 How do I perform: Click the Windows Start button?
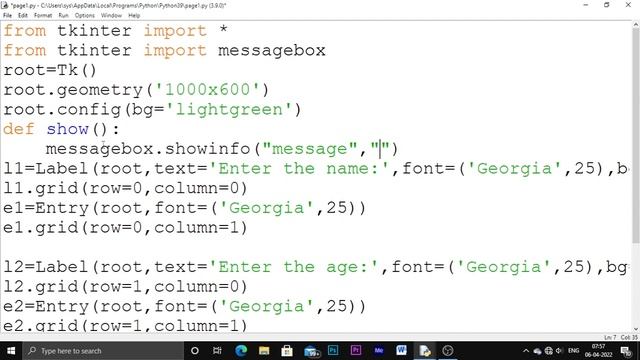click(x=11, y=351)
